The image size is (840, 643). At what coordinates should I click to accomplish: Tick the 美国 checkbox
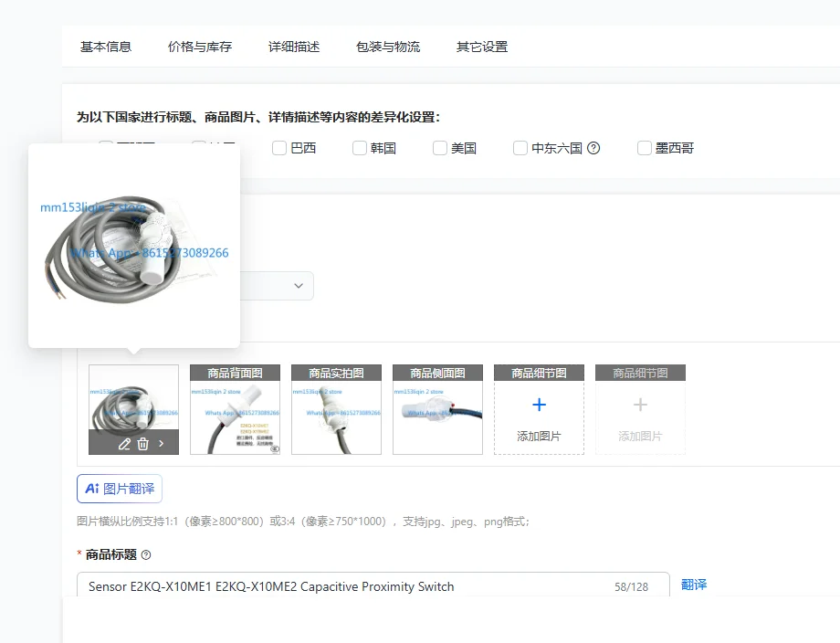click(440, 148)
